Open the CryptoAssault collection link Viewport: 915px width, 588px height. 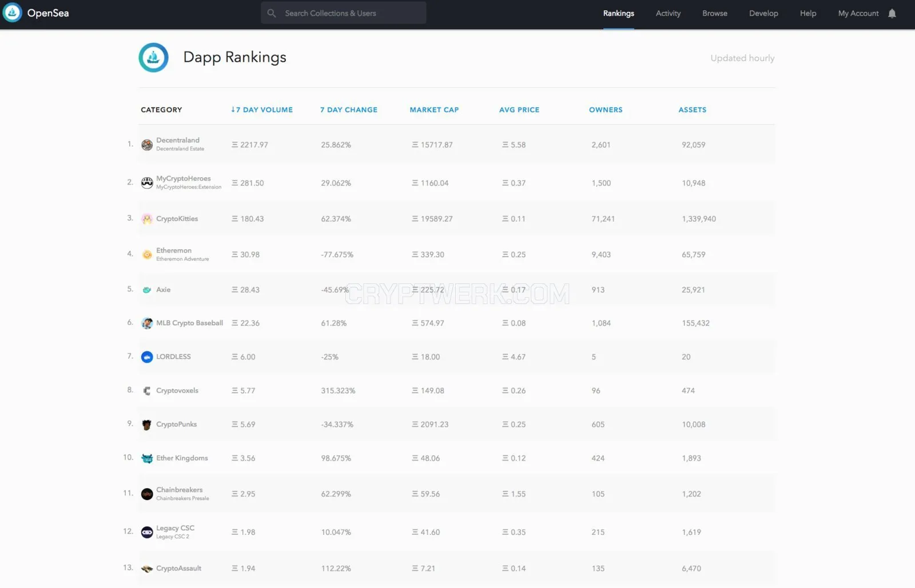tap(179, 569)
